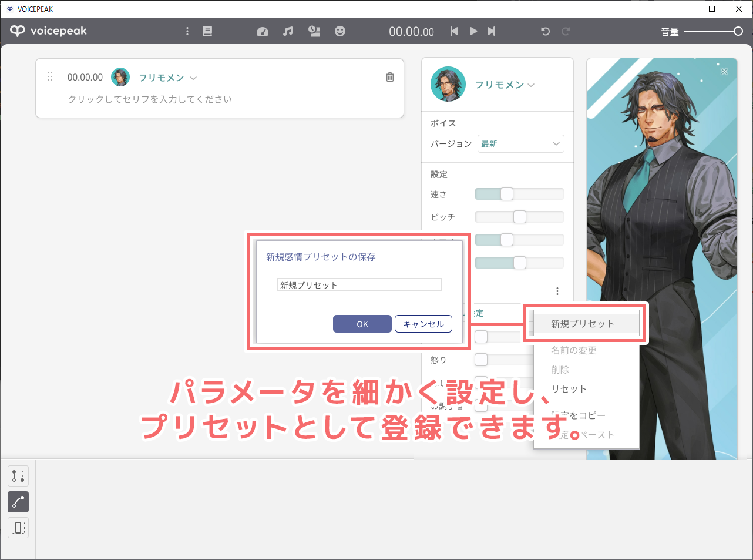Open the three-dot menu in top toolbar
Image resolution: width=753 pixels, height=560 pixels.
click(187, 31)
